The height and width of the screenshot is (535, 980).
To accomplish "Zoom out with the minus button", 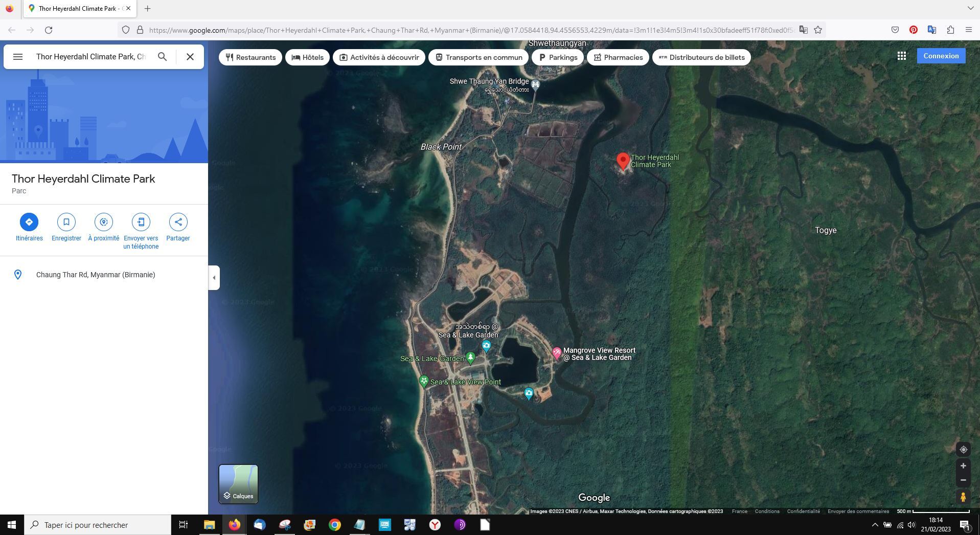I will coord(963,480).
